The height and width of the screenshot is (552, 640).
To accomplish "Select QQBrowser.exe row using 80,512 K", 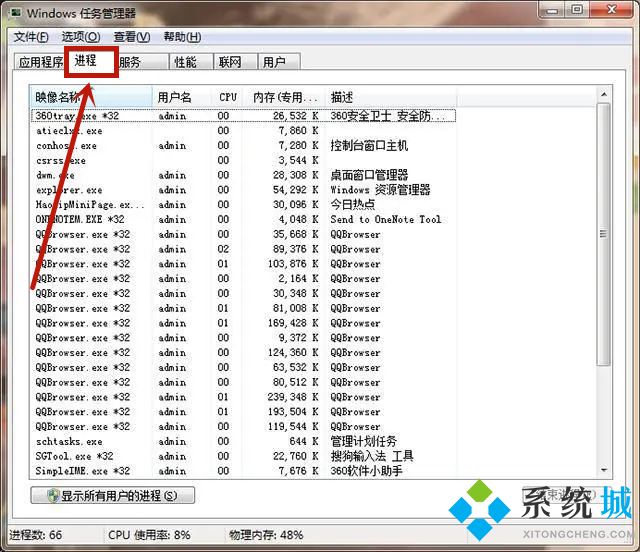I will (243, 382).
